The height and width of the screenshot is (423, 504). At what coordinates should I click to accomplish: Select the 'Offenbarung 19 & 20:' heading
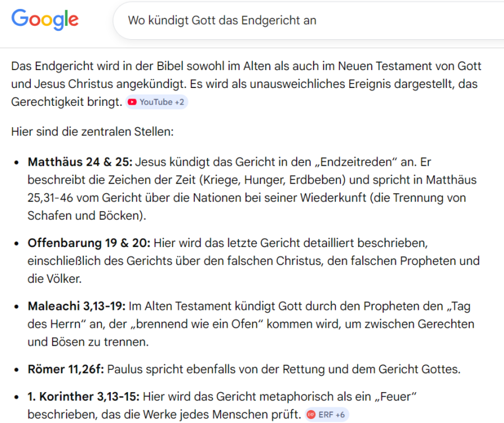pos(89,243)
